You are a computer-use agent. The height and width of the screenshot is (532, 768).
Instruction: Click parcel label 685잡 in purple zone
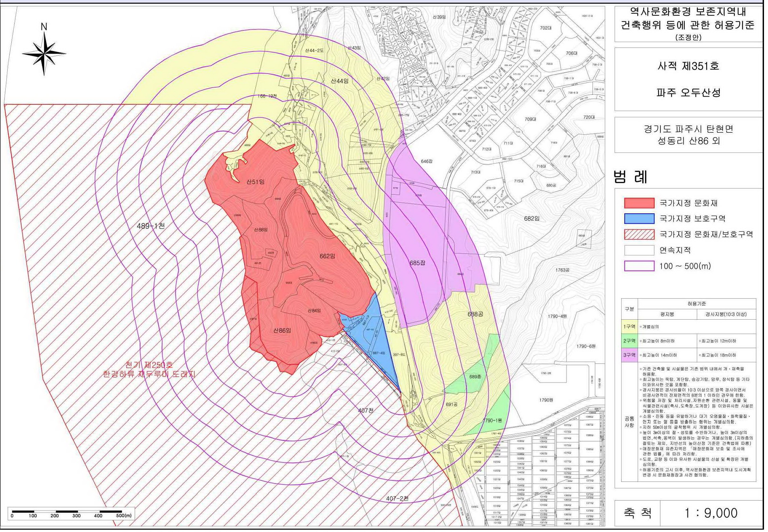[x=418, y=263]
